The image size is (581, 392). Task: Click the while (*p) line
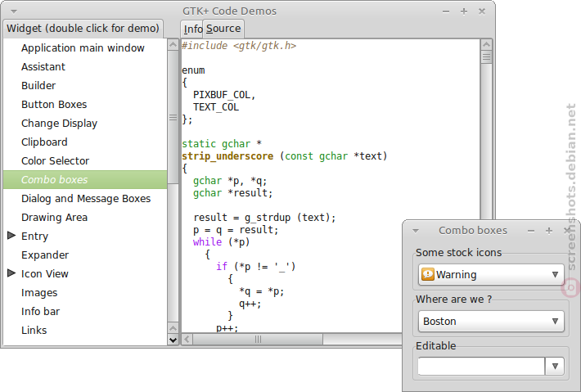pos(222,242)
